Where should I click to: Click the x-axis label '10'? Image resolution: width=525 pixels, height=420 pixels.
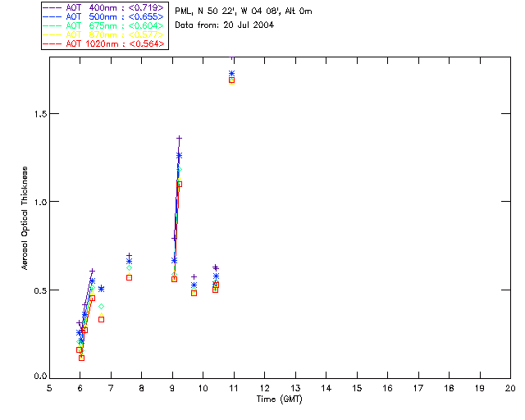[203, 388]
